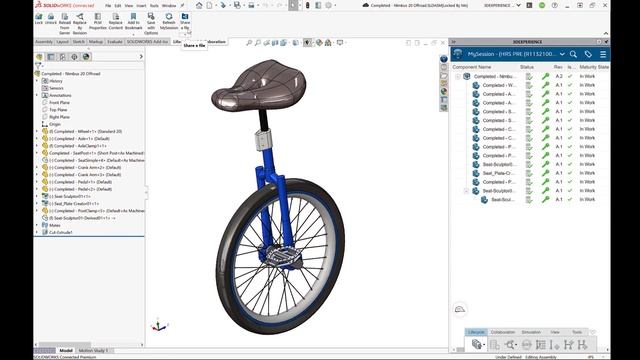640x360 pixels.
Task: Click Save with Options icon
Action: coord(151,16)
